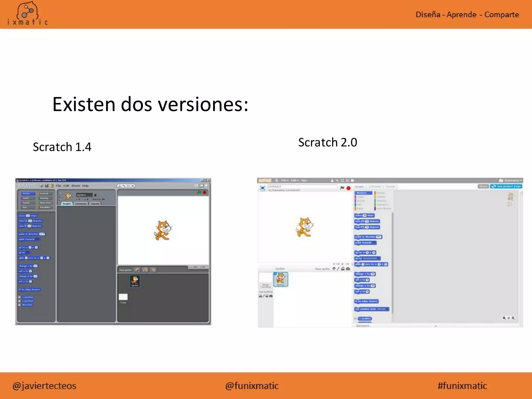Open File dropdown in Scratch 2.0

(x=285, y=180)
